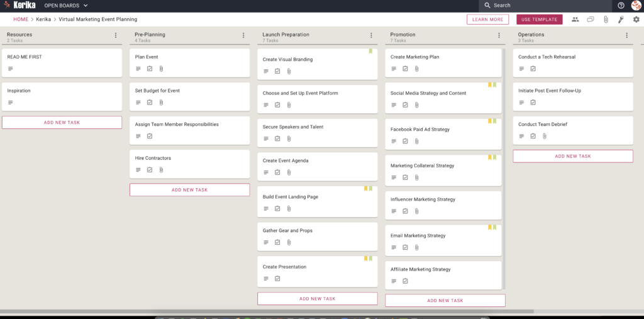The image size is (644, 319).
Task: Expand the OPEN BOARDS dropdown
Action: click(65, 6)
